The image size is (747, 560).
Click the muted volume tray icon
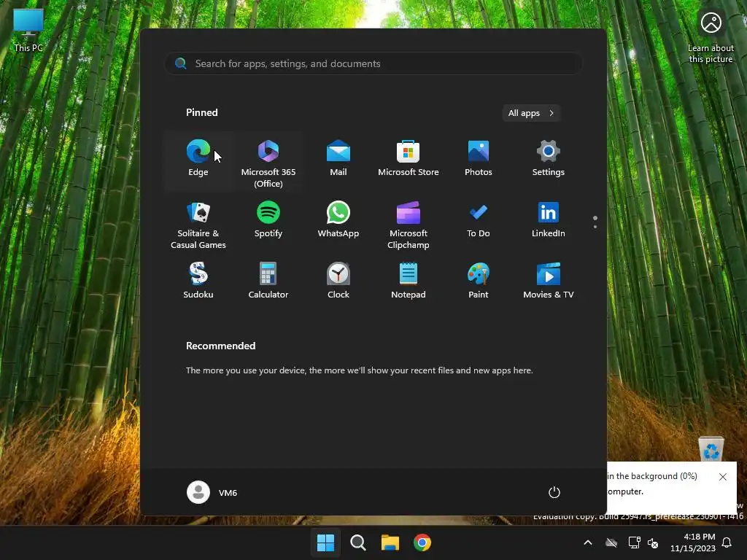(653, 542)
